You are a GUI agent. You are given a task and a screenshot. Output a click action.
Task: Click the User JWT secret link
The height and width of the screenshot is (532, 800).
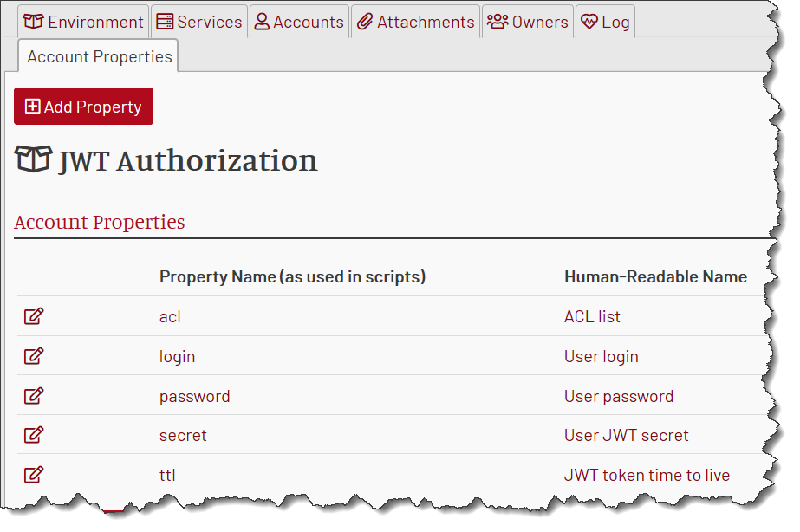[626, 436]
